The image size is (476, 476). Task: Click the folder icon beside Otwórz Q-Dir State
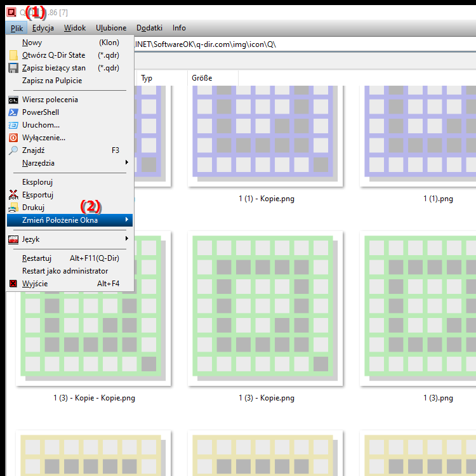[x=13, y=55]
